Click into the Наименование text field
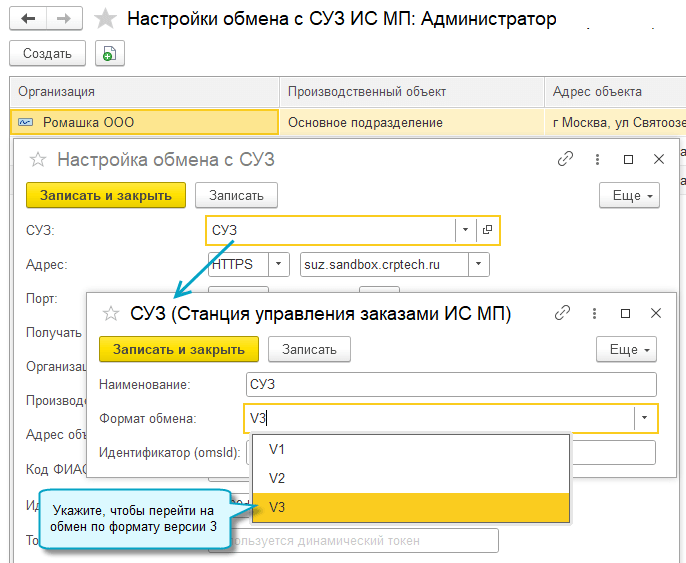 (x=450, y=384)
